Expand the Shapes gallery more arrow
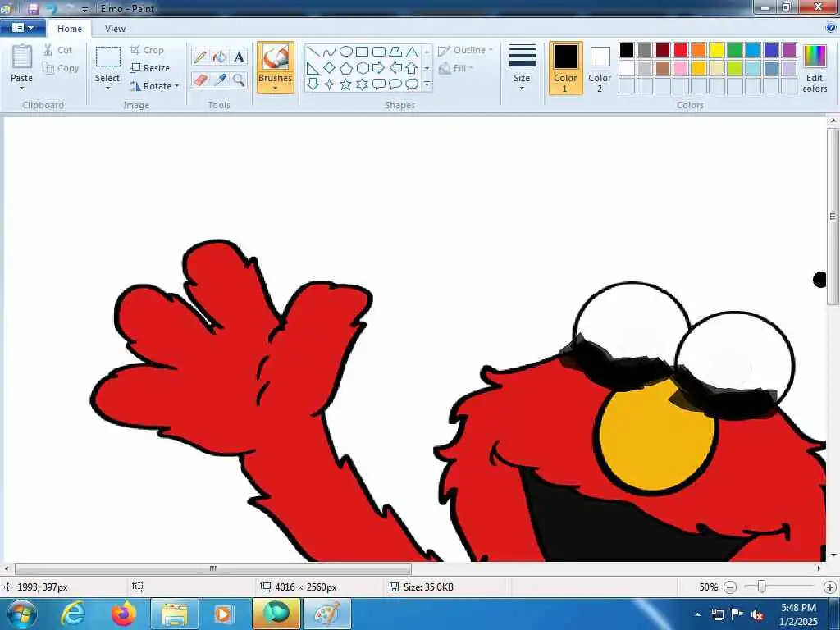Image resolution: width=840 pixels, height=630 pixels. 427,84
